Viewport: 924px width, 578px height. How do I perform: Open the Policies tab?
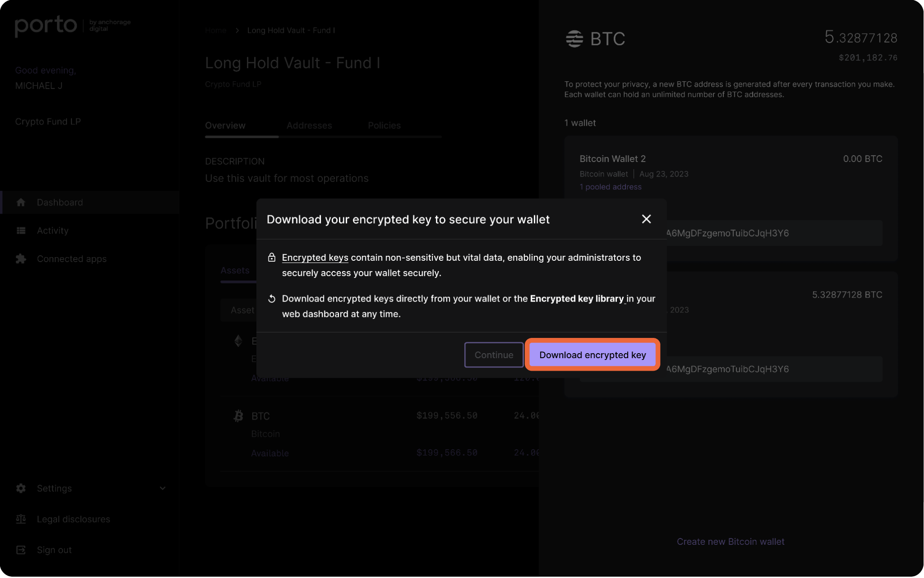384,126
